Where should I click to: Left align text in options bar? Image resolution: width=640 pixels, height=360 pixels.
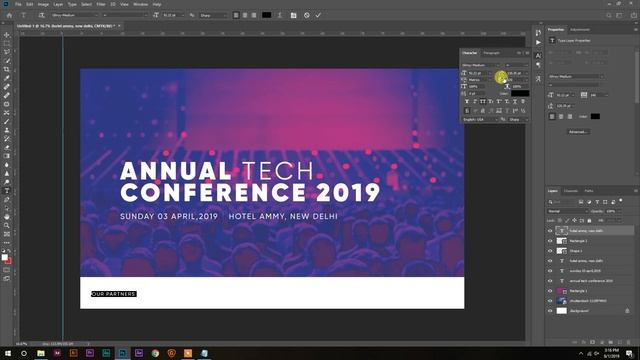236,15
